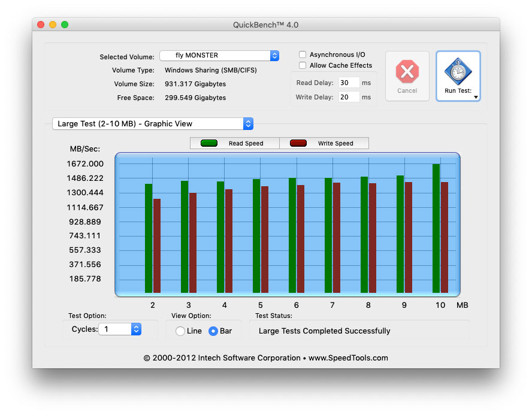Image resolution: width=532 pixels, height=415 pixels.
Task: Click the red write bar at 2 MB
Action: [157, 246]
